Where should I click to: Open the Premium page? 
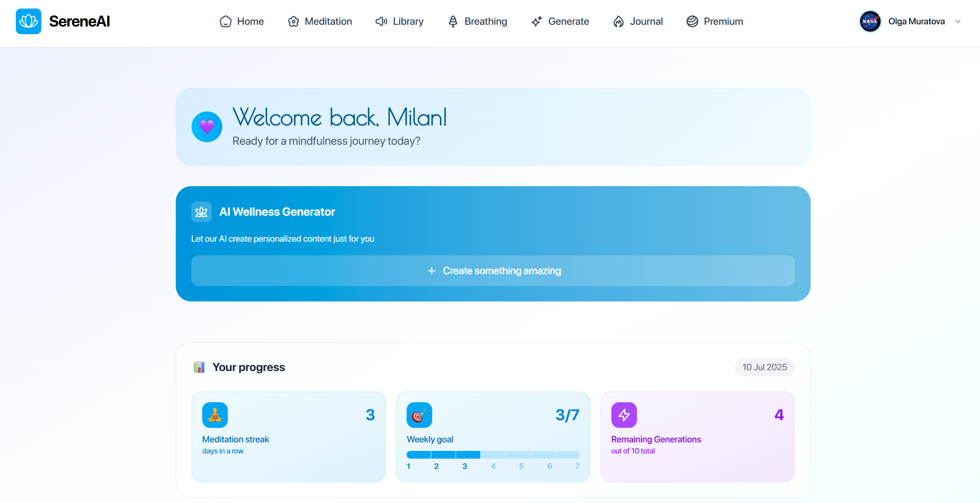(715, 21)
